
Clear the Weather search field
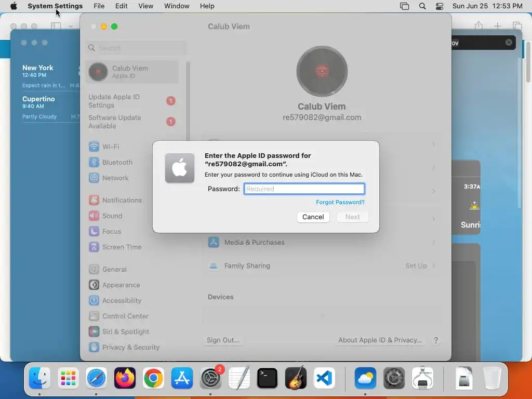pyautogui.click(x=509, y=43)
